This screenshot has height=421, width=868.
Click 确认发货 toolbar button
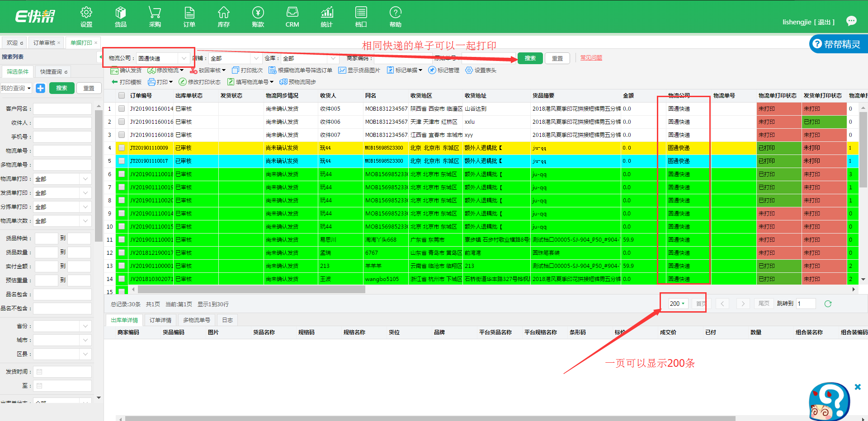tap(126, 70)
